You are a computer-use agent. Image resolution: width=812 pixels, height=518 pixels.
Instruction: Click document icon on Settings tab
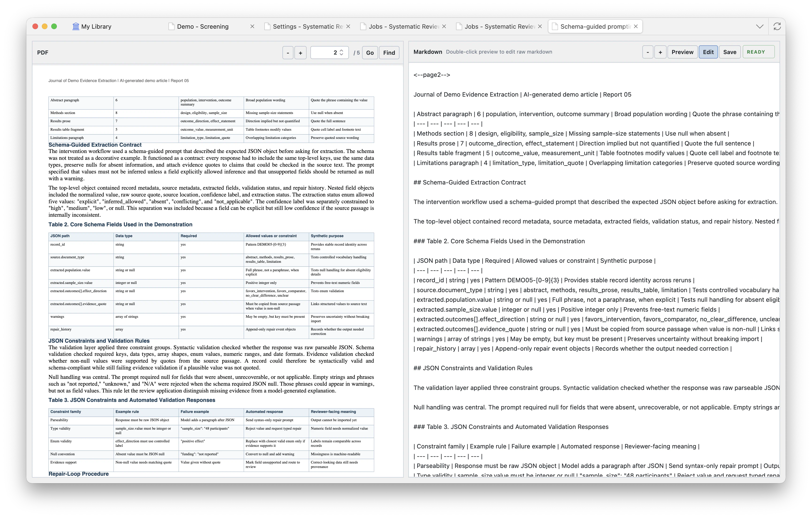tap(267, 26)
